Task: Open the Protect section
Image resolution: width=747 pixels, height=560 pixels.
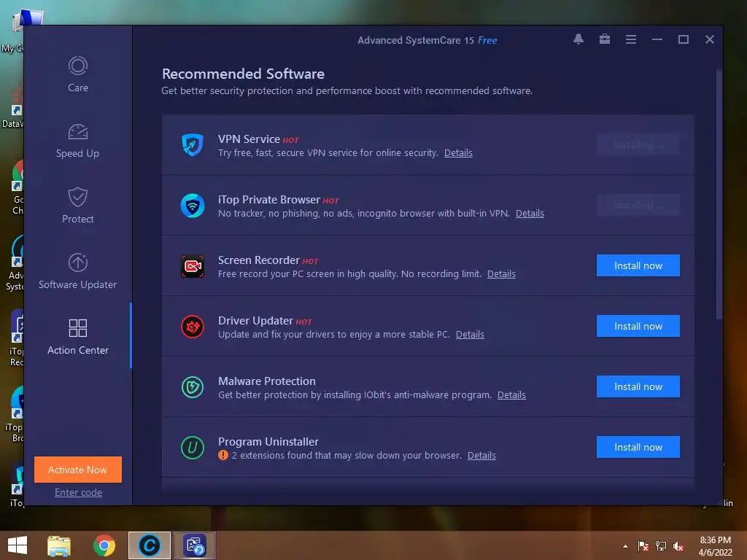Action: [77, 206]
